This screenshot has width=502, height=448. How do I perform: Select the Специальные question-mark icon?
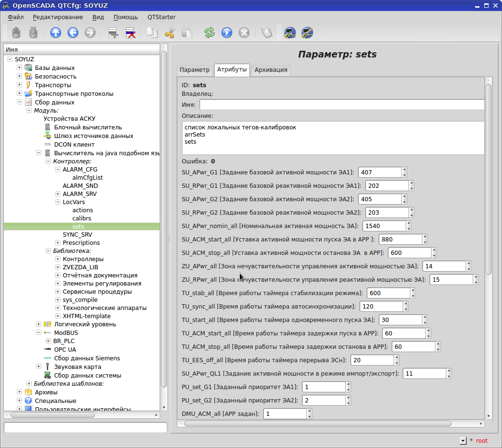[28, 401]
